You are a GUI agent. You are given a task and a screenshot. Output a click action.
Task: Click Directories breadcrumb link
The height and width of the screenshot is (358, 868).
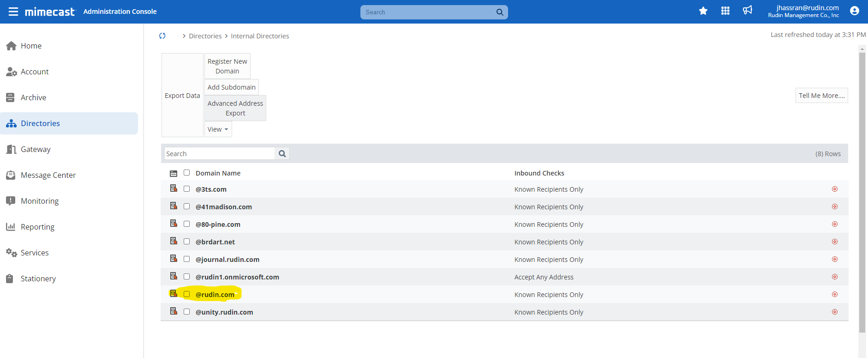pos(205,36)
